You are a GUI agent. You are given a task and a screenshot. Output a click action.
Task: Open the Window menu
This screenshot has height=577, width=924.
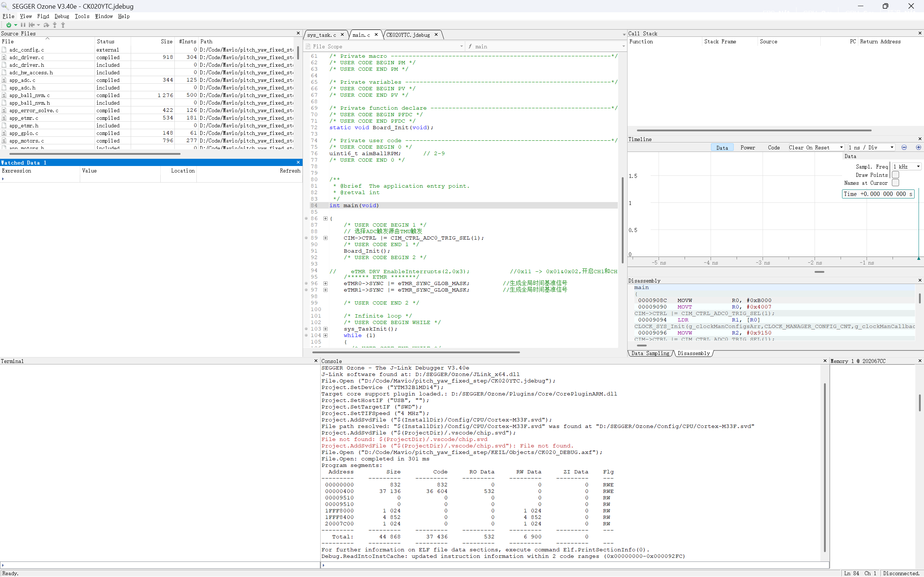tap(104, 16)
